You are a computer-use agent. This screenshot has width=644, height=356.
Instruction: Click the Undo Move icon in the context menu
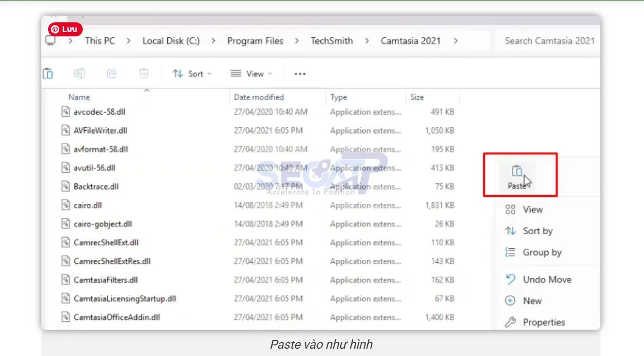[x=509, y=279]
